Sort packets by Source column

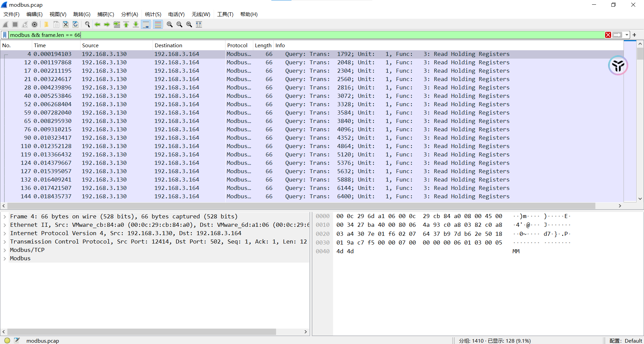[x=116, y=45]
